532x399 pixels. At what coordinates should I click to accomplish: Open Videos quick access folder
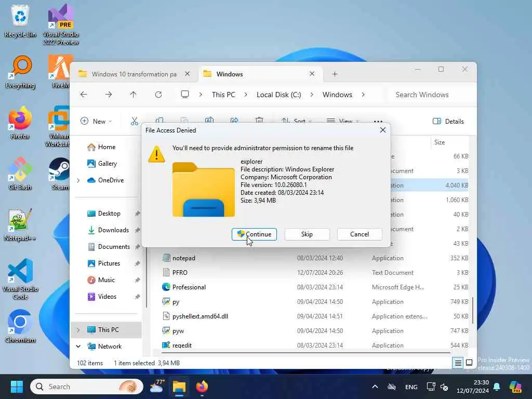click(x=107, y=297)
